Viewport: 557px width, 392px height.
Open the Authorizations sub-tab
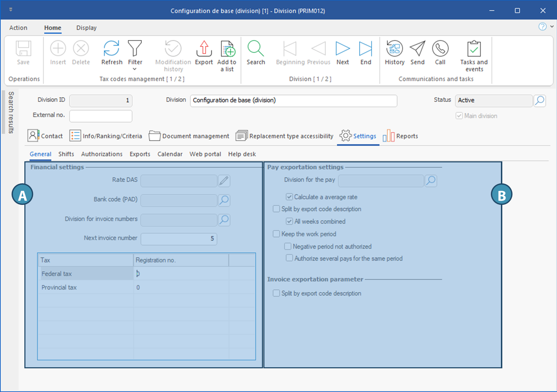click(x=102, y=154)
